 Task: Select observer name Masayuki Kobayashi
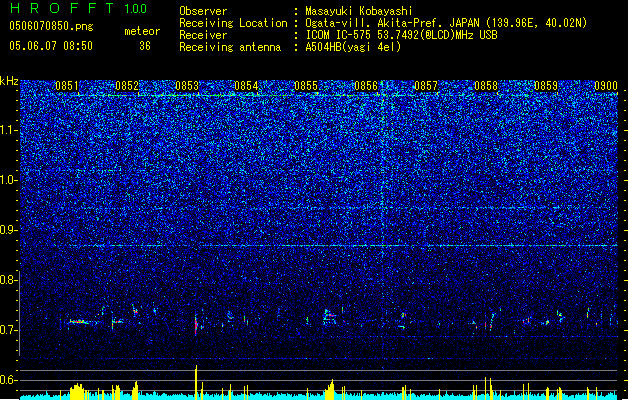(x=359, y=11)
